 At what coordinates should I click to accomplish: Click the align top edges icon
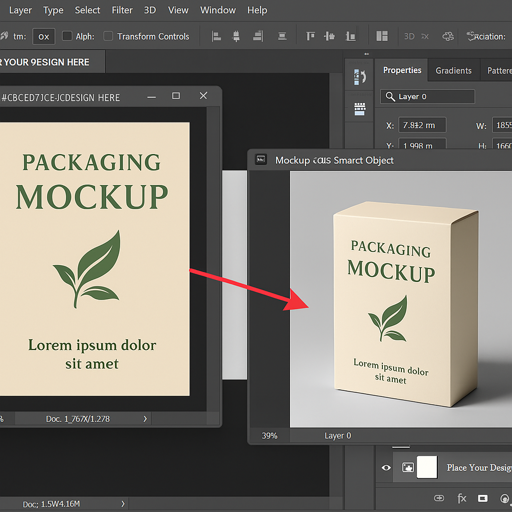pyautogui.click(x=310, y=36)
